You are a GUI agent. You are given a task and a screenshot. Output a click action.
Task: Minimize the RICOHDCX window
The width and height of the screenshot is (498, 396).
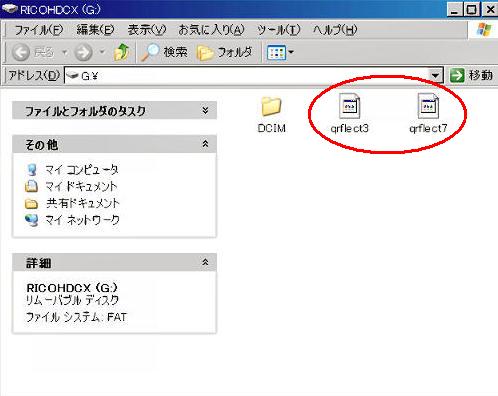pos(454,10)
